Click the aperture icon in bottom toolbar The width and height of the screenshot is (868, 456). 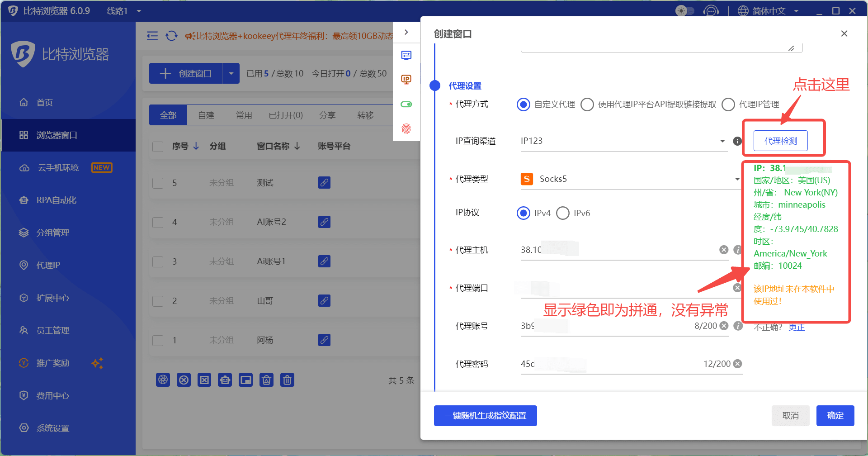point(163,380)
